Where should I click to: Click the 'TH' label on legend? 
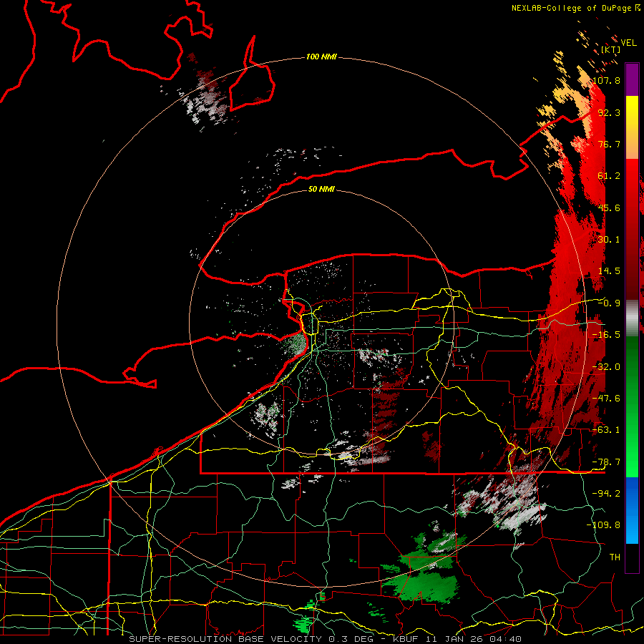tap(615, 557)
